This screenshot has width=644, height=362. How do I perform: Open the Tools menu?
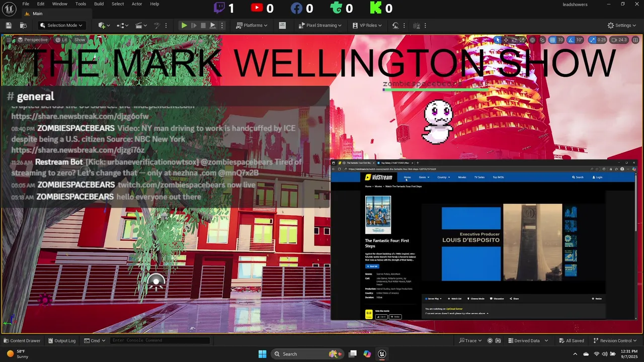coord(80,4)
